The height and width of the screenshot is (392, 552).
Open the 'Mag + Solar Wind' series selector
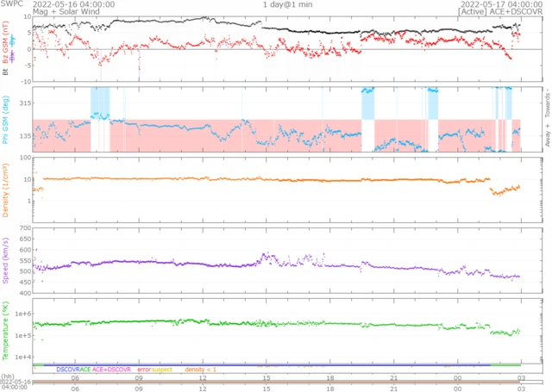pyautogui.click(x=66, y=11)
